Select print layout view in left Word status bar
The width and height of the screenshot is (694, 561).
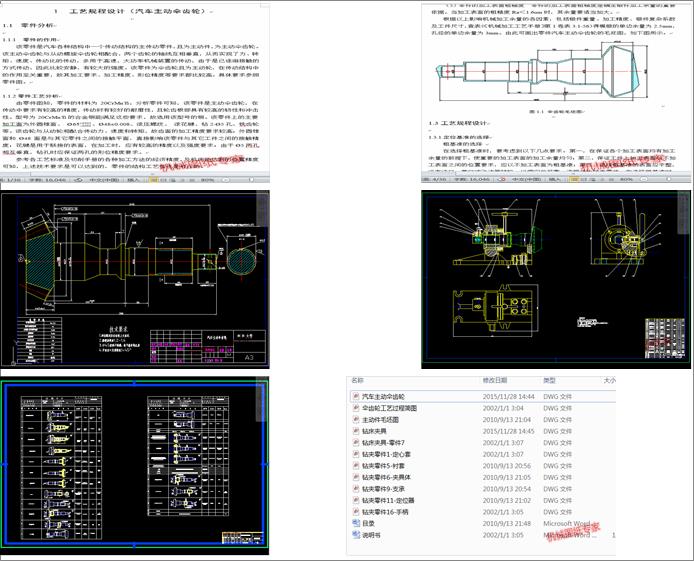pos(154,180)
